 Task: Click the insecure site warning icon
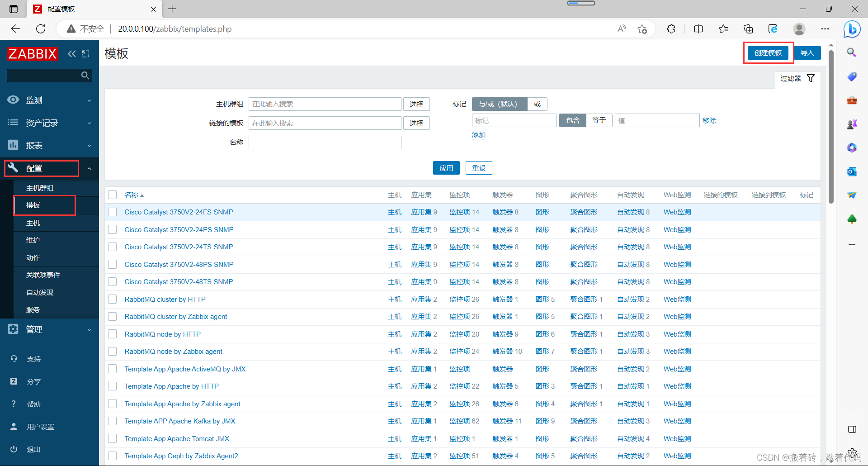(71, 29)
